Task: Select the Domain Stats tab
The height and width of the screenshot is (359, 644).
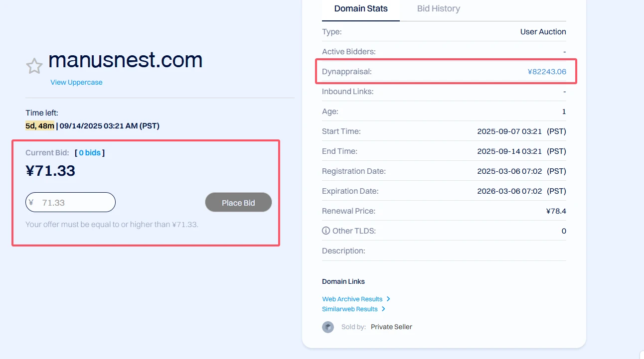Action: [x=361, y=8]
